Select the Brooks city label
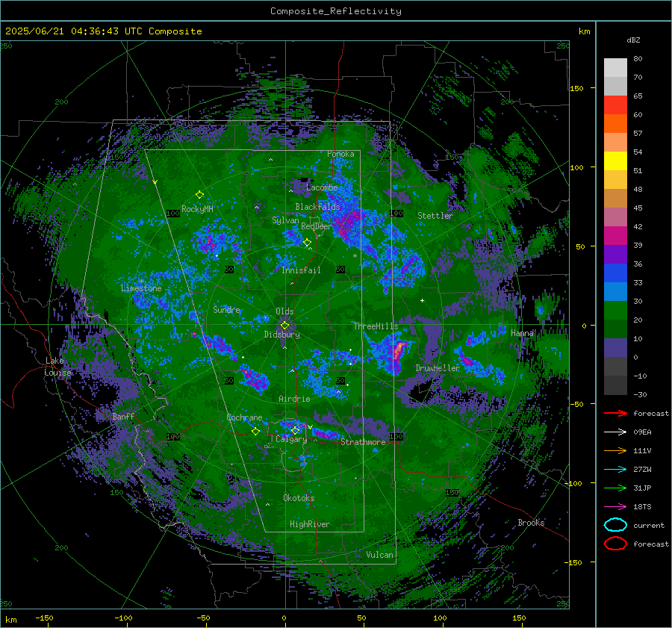The height and width of the screenshot is (628, 672). click(x=531, y=523)
